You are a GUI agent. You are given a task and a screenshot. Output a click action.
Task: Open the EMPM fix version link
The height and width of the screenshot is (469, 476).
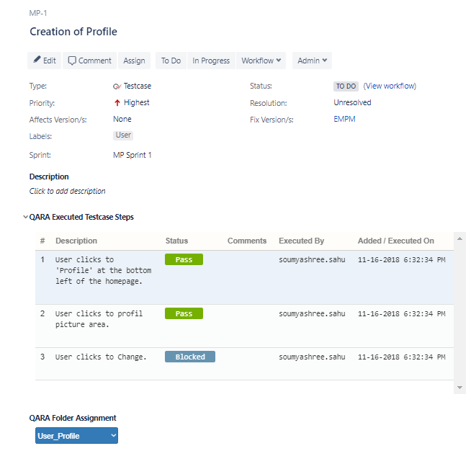[344, 119]
